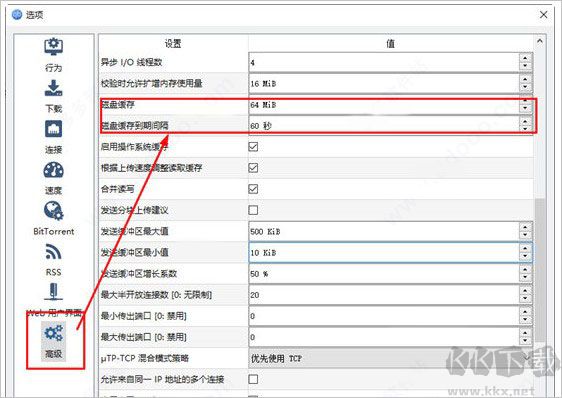Click the vertical scrollbar thumb of the settings list

click(539, 269)
